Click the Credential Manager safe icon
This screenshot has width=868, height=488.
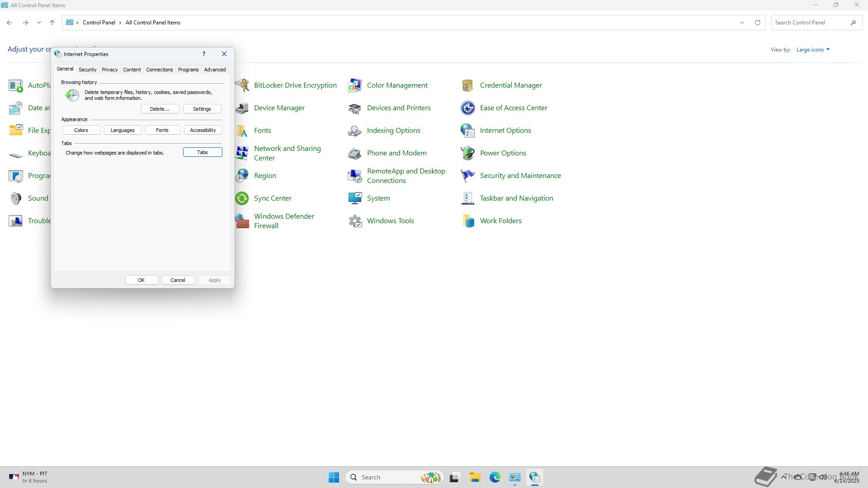tap(467, 85)
